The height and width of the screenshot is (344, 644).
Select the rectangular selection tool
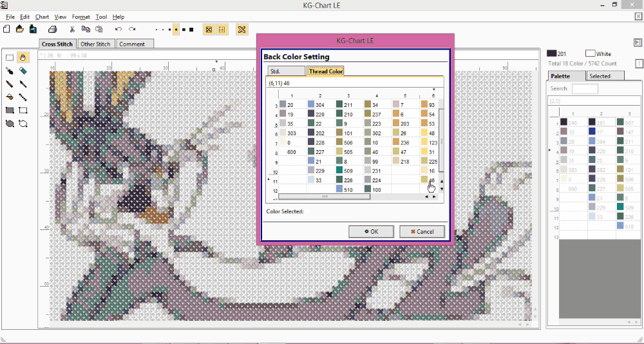point(10,58)
